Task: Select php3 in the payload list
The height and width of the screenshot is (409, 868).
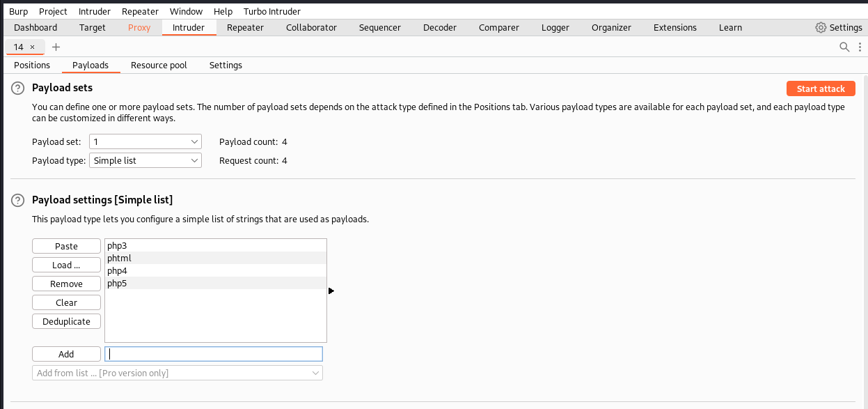Action: click(216, 245)
